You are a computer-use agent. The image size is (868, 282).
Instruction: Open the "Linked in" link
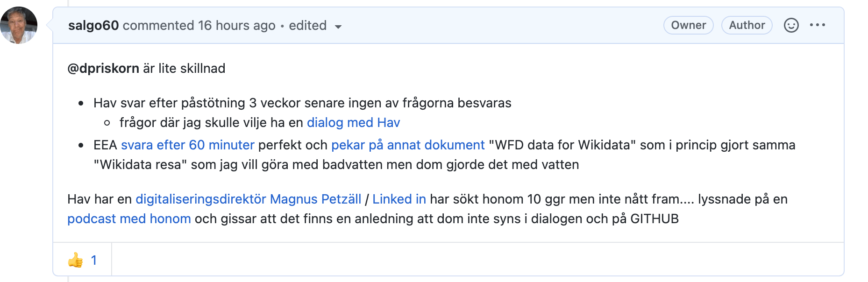click(x=399, y=199)
